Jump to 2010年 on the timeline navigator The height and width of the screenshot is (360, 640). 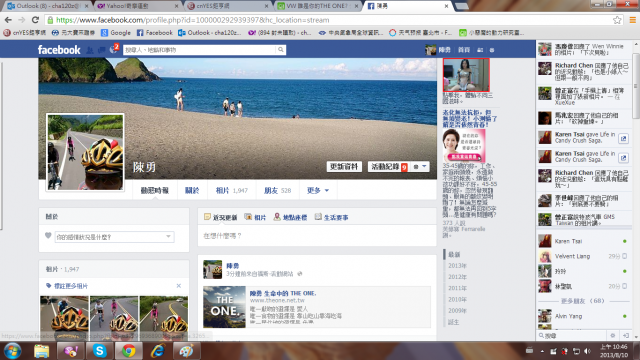coord(458,299)
